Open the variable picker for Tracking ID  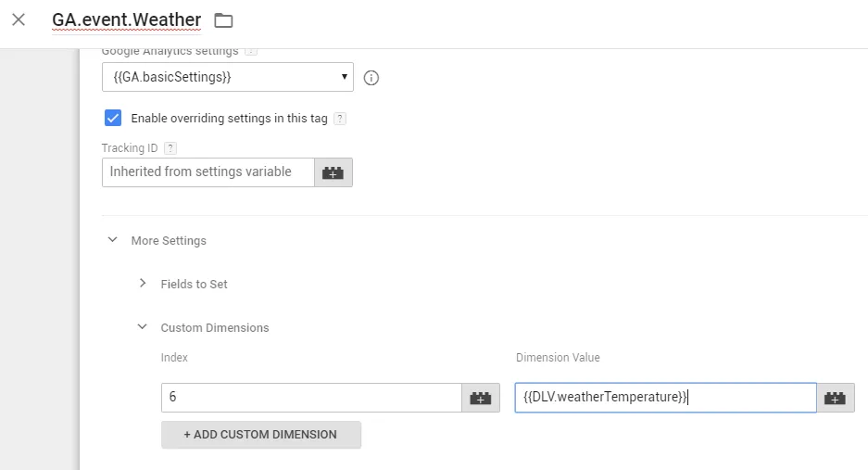333,172
